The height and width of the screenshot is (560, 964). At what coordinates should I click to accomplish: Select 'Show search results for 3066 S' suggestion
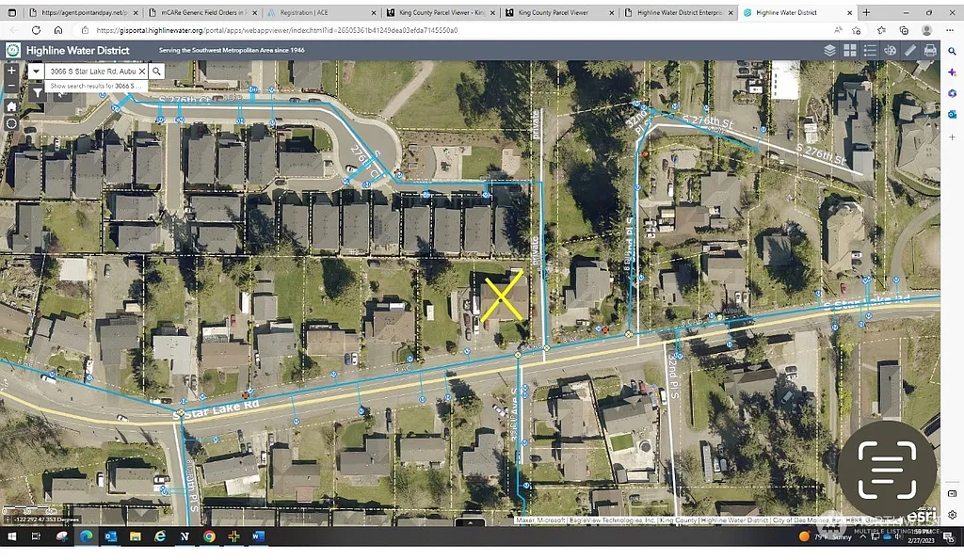tap(95, 86)
